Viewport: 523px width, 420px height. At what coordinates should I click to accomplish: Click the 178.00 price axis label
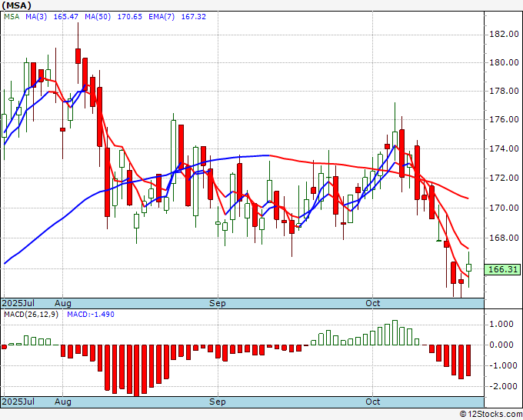point(504,91)
